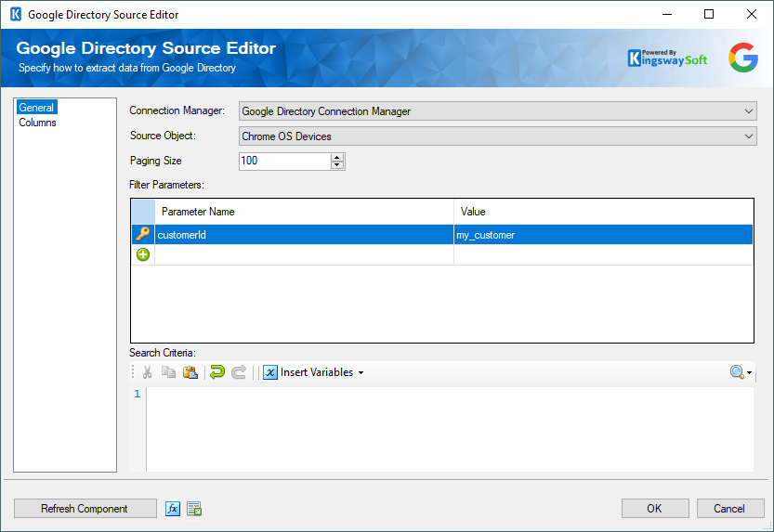Viewport: 774px width, 532px height.
Task: Click into the Paging Size field
Action: (285, 161)
